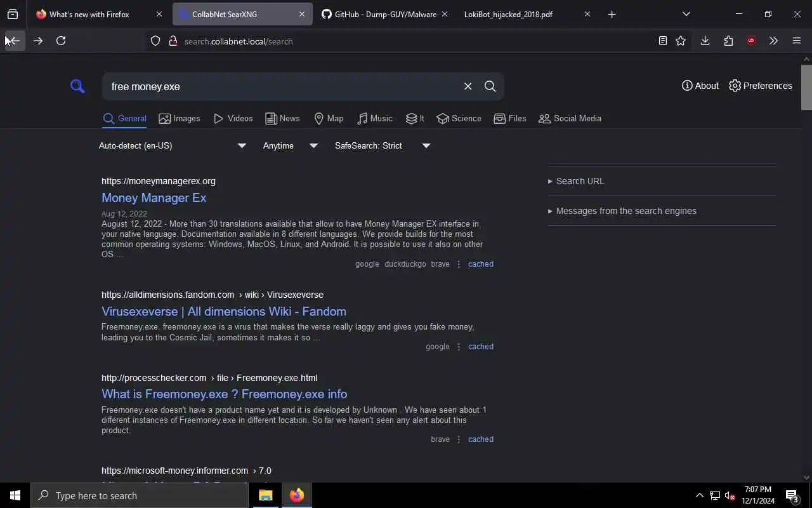The width and height of the screenshot is (812, 508).
Task: Switch to Map search category
Action: 329,119
